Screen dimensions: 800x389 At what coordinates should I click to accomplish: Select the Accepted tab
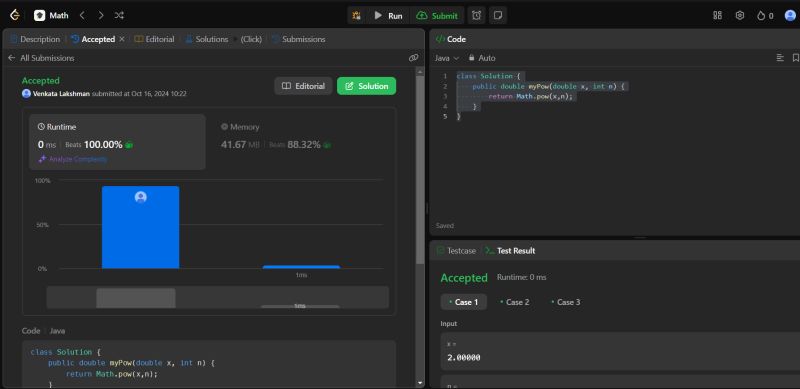click(93, 39)
